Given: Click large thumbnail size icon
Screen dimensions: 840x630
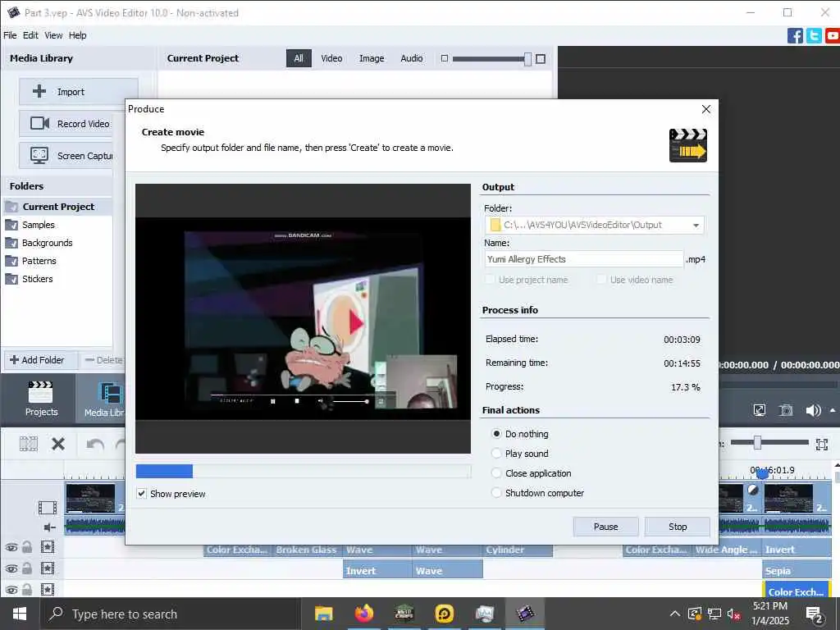Looking at the screenshot, I should click(541, 59).
